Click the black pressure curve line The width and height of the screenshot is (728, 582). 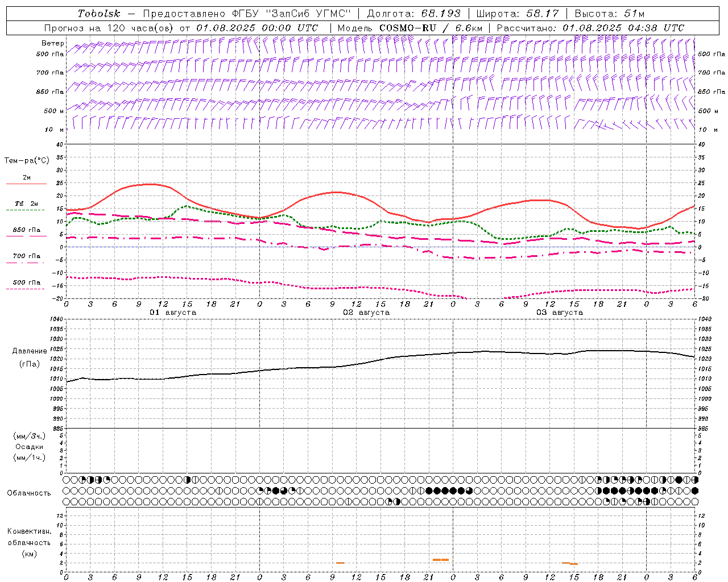click(x=380, y=361)
